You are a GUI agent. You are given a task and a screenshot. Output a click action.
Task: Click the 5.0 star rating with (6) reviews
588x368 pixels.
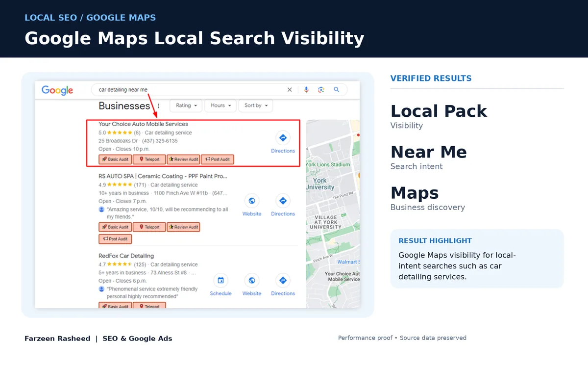click(120, 132)
